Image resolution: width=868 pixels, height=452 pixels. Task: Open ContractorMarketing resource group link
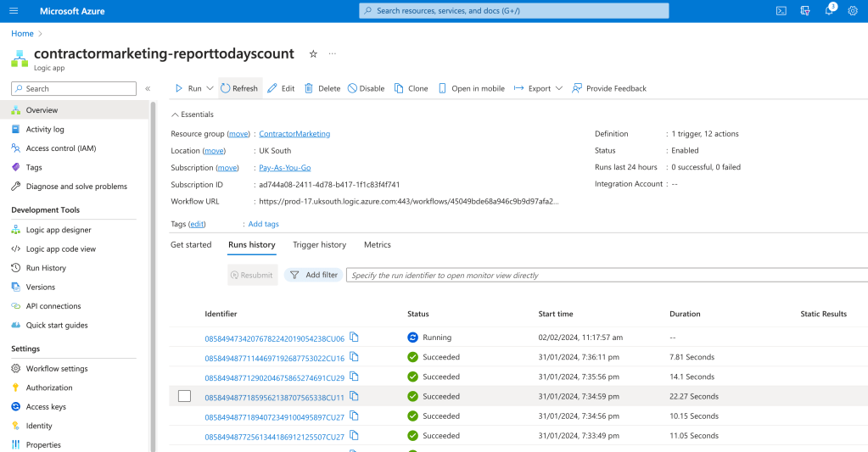(x=294, y=134)
